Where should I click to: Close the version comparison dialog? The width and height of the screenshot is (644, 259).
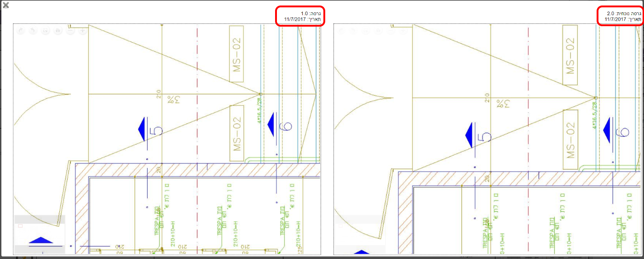pyautogui.click(x=6, y=6)
